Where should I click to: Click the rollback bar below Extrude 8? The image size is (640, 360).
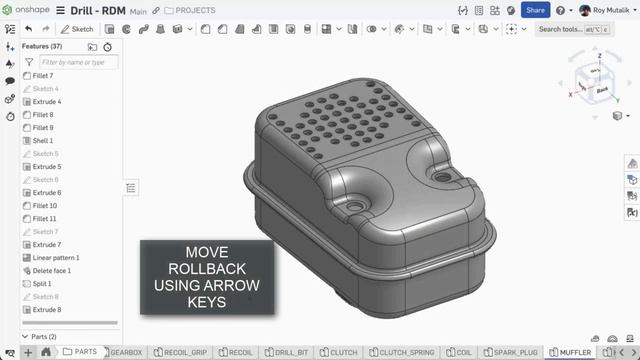[x=70, y=323]
